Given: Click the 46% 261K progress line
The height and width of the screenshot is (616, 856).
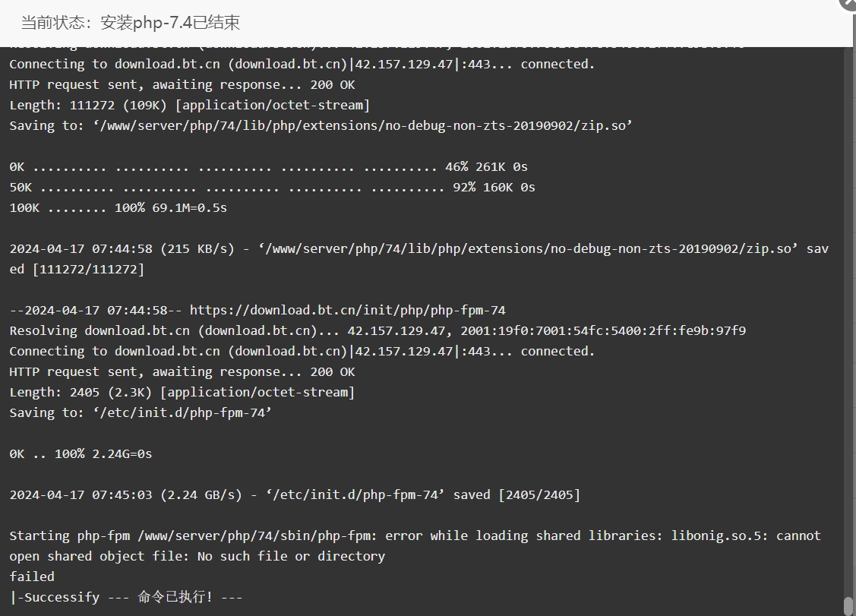Looking at the screenshot, I should 268,167.
